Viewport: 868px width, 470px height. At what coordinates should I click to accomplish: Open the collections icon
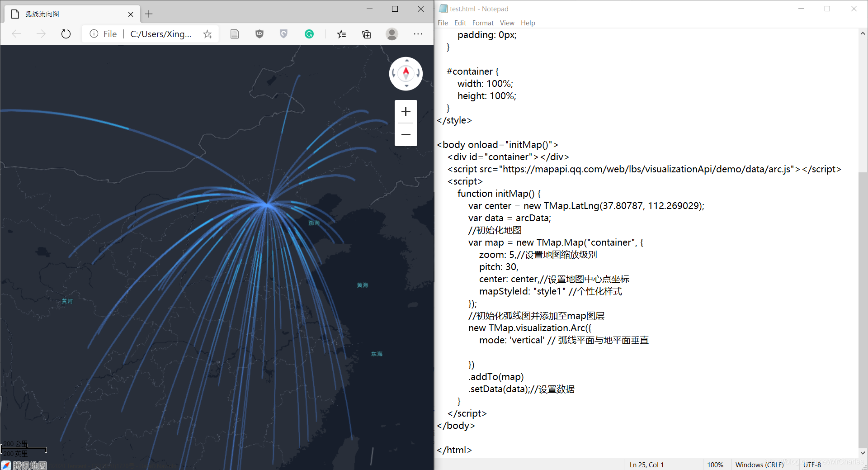[x=367, y=34]
